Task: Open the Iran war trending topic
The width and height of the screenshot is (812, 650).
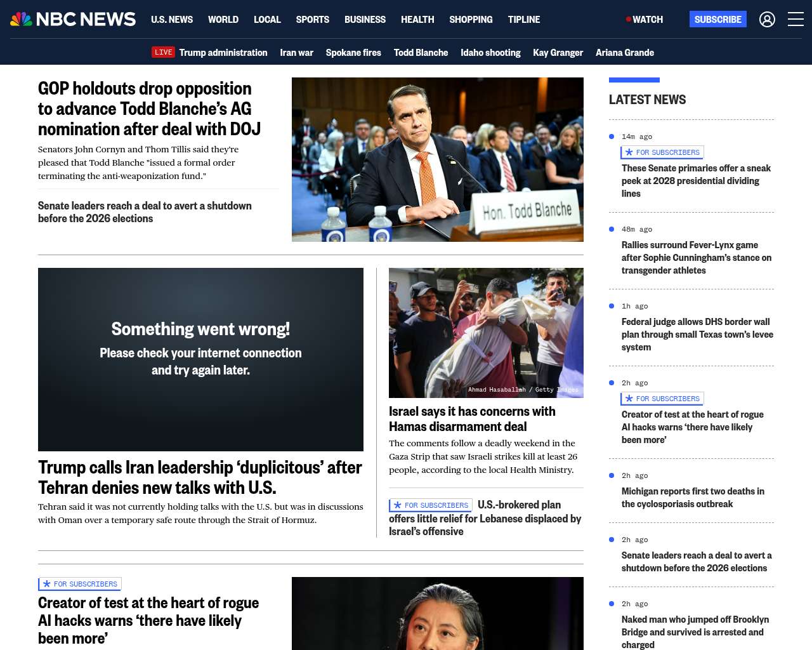Action: click(x=297, y=53)
